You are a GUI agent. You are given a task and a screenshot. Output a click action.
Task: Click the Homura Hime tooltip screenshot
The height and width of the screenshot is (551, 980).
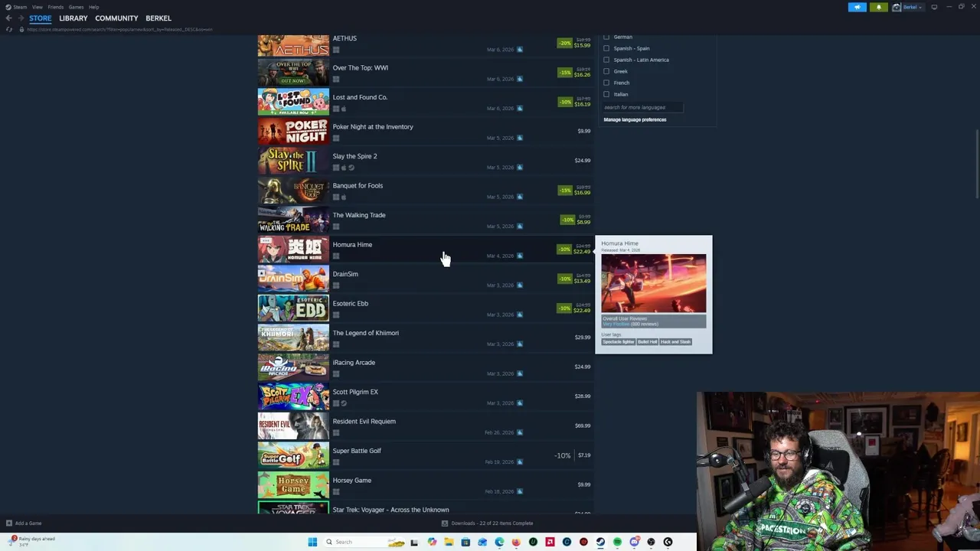[653, 283]
